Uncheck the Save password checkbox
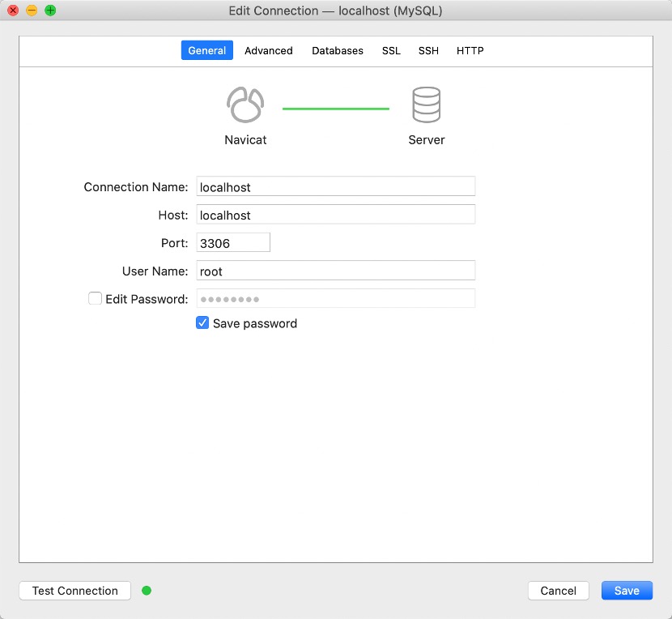 [202, 322]
